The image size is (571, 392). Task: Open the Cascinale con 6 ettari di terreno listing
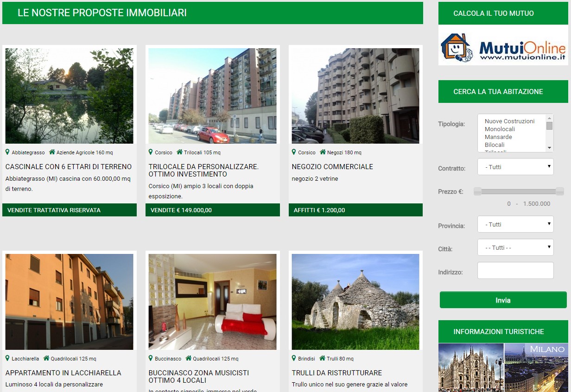pos(69,166)
